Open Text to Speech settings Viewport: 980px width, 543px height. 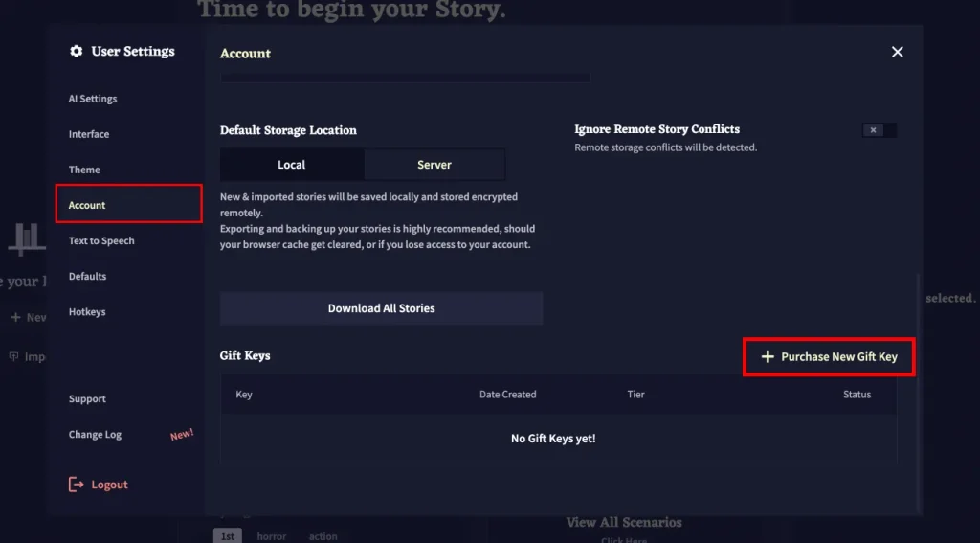[101, 240]
